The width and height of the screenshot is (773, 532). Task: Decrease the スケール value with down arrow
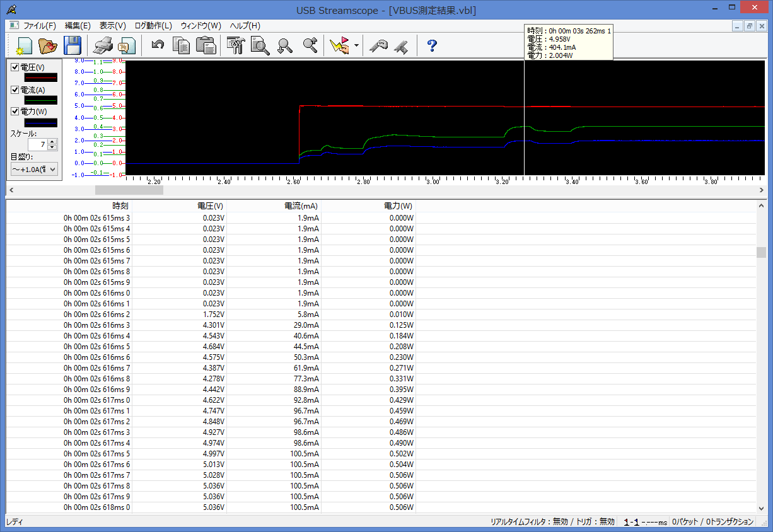click(x=52, y=147)
